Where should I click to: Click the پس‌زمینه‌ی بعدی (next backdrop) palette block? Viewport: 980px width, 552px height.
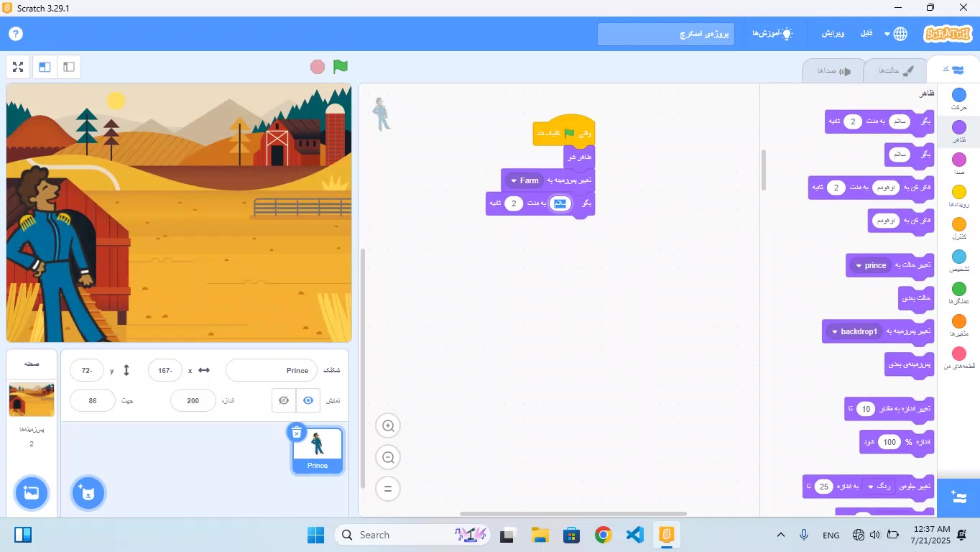coord(909,364)
